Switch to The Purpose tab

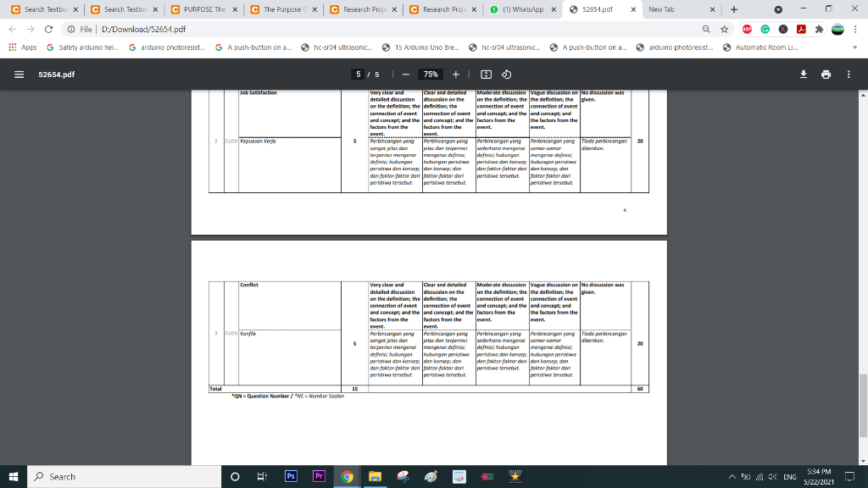(x=285, y=9)
